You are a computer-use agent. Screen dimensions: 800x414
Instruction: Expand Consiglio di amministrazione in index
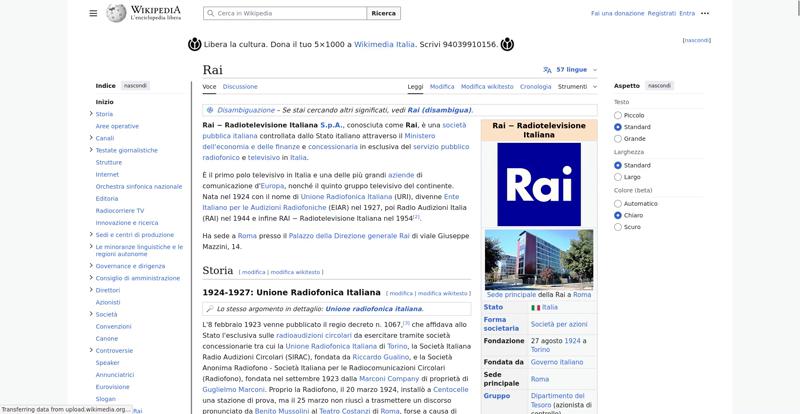pos(91,278)
